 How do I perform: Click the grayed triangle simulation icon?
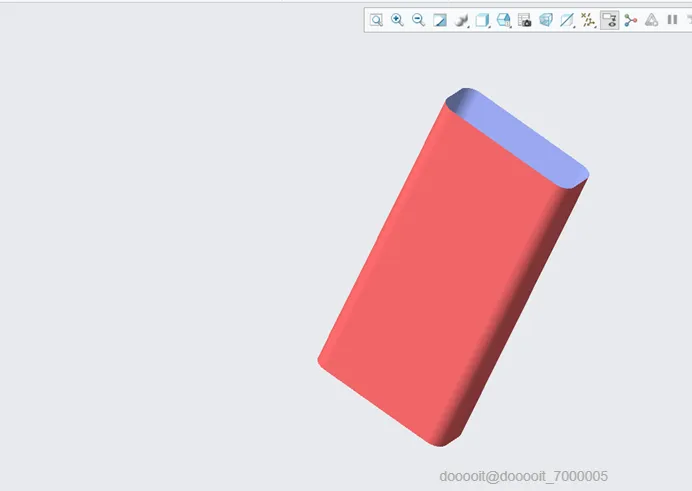651,20
